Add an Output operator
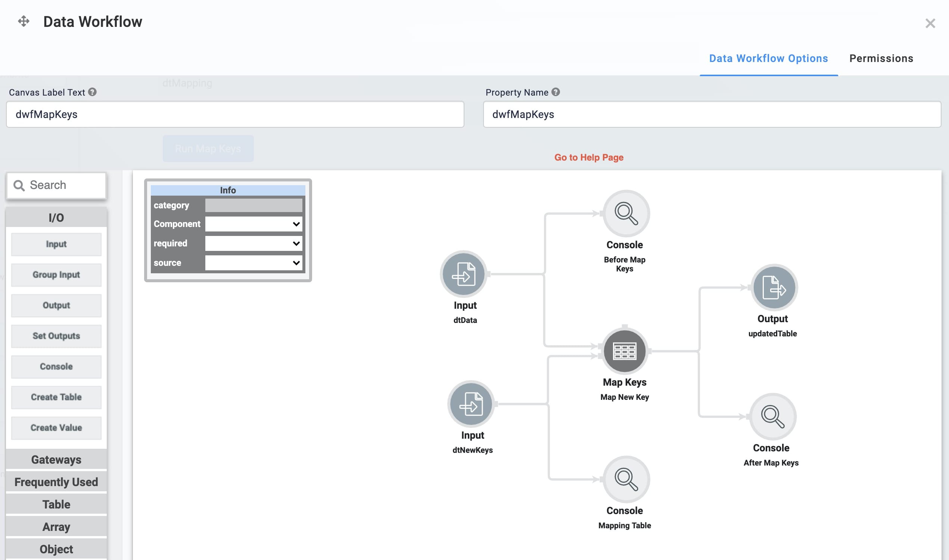 pyautogui.click(x=56, y=305)
